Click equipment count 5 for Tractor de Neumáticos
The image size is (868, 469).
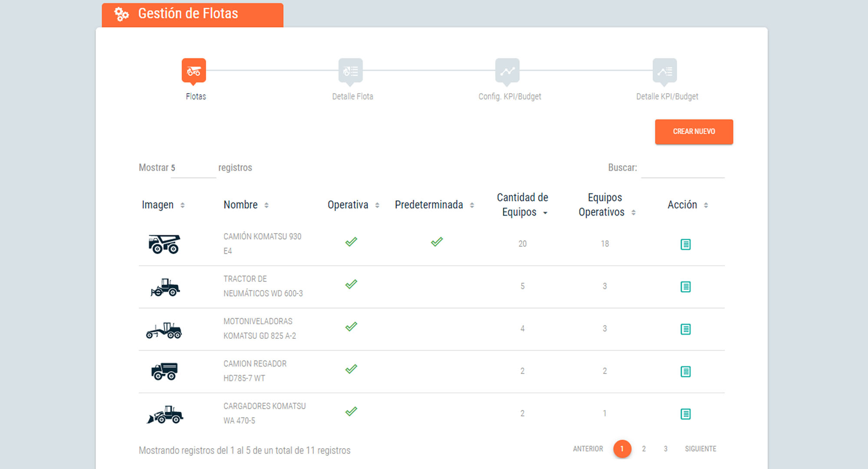click(x=523, y=287)
